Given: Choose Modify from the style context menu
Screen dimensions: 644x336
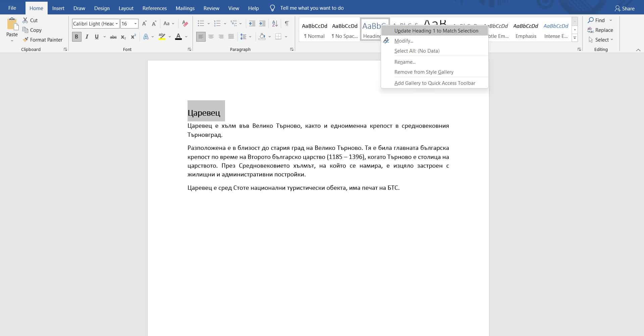Looking at the screenshot, I should pos(404,41).
